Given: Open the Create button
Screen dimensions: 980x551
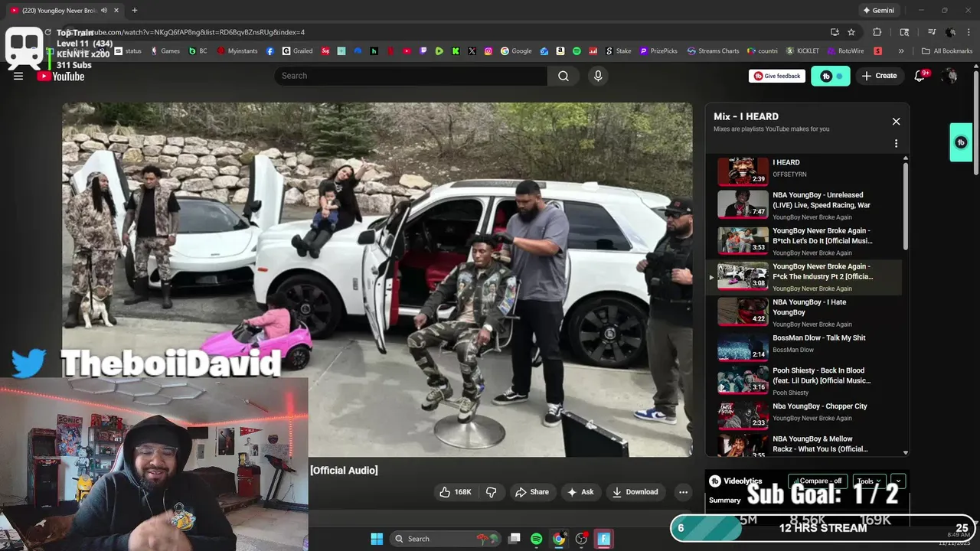Looking at the screenshot, I should tap(879, 76).
